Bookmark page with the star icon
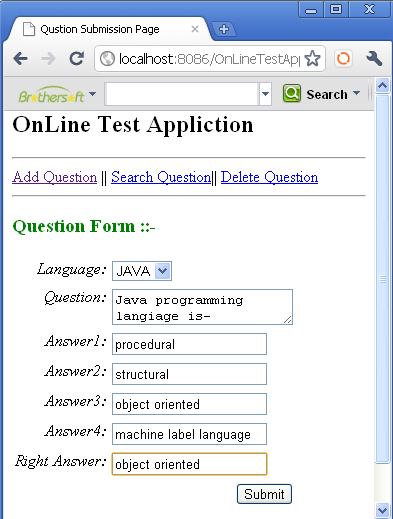 click(312, 59)
